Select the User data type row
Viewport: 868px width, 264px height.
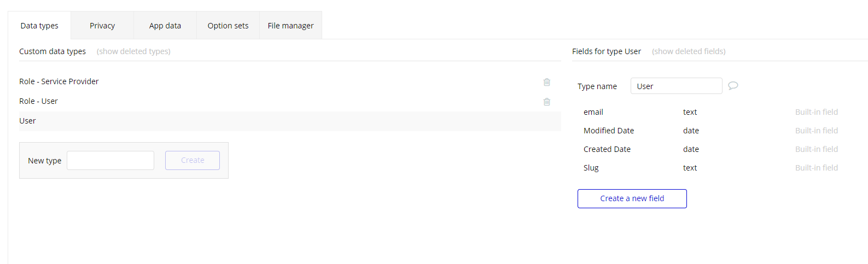290,121
